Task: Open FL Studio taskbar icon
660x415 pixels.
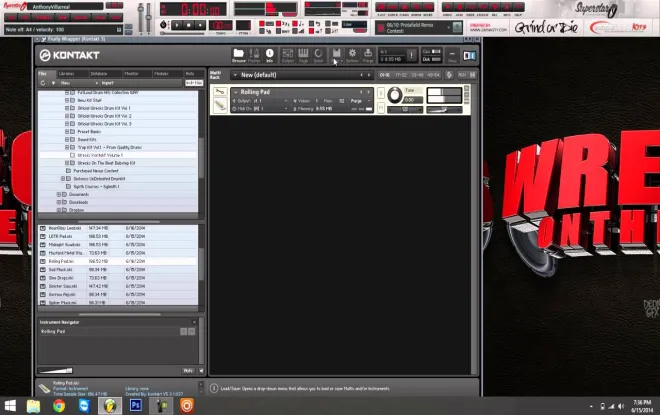Action: tap(110, 406)
